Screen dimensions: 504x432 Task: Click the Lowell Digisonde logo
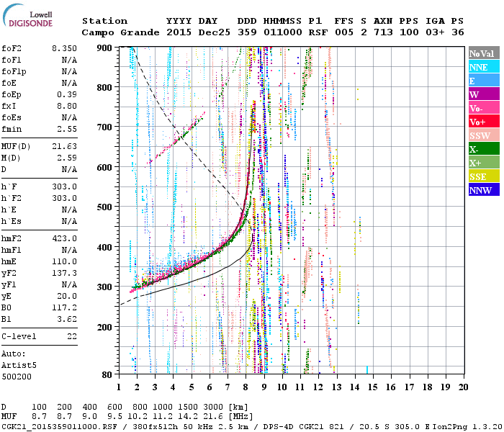[27, 15]
